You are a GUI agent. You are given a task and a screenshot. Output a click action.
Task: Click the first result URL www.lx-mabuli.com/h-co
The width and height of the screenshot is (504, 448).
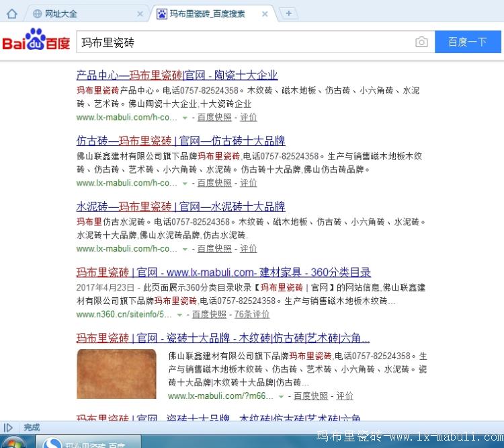click(126, 118)
